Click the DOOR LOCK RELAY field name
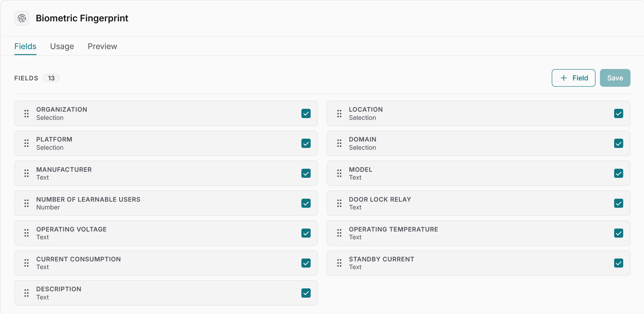This screenshot has height=314, width=644. click(380, 199)
